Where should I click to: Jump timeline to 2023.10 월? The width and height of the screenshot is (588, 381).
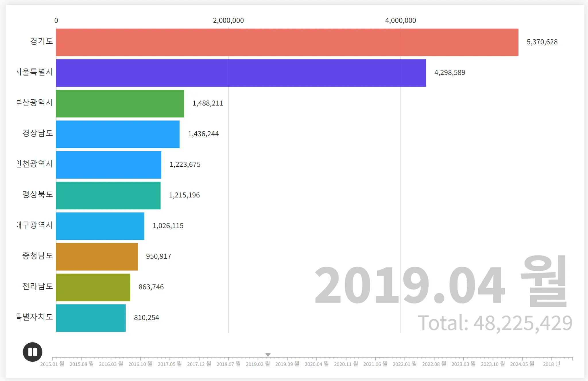(493, 364)
